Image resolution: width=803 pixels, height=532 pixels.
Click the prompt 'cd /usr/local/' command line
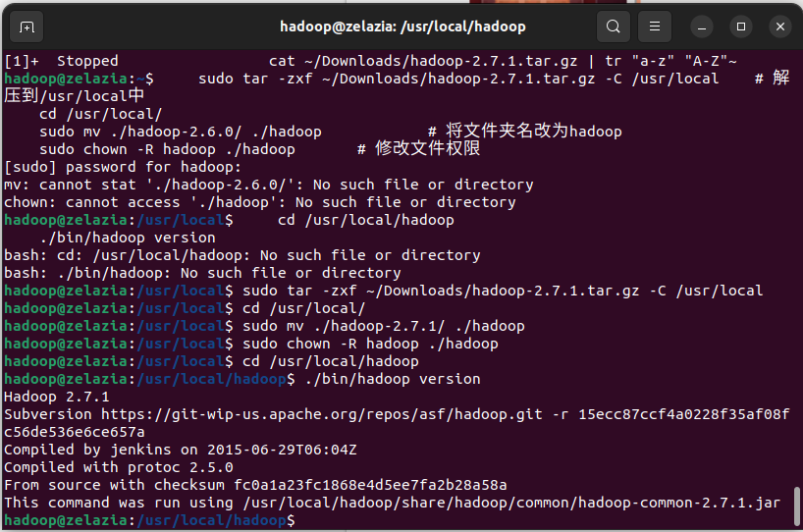pyautogui.click(x=303, y=308)
